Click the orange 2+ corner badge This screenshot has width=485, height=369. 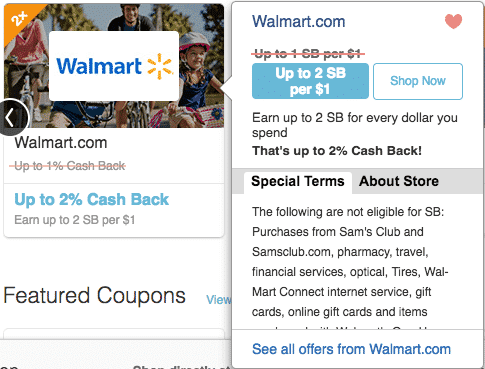[20, 19]
